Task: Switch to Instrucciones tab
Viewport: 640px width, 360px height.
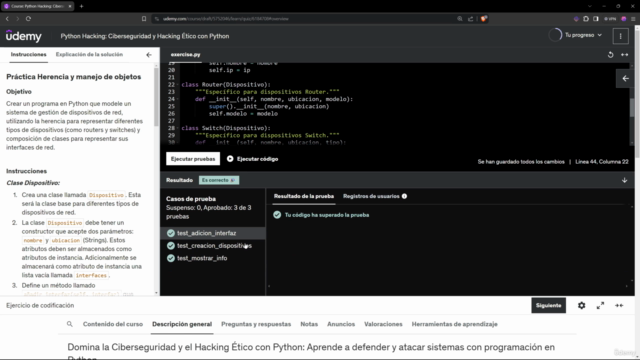Action: pyautogui.click(x=29, y=54)
